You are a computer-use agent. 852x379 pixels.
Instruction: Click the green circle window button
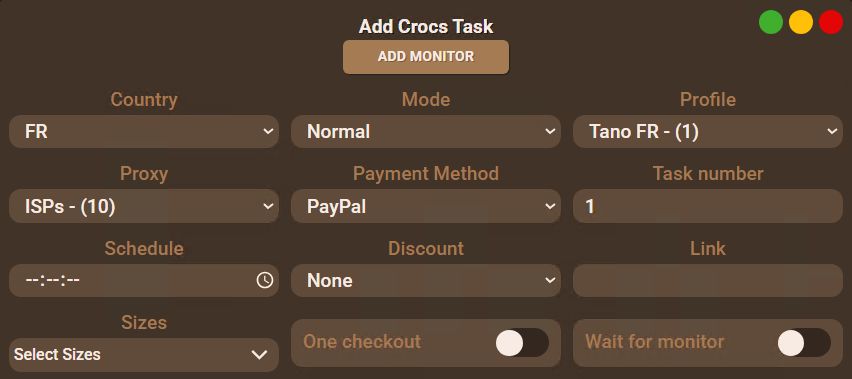pos(770,22)
